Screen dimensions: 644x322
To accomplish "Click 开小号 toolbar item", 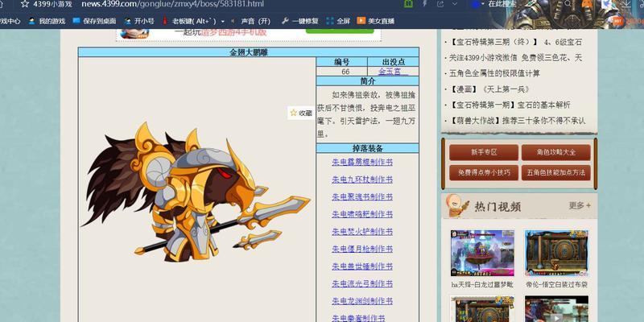I will click(138, 21).
